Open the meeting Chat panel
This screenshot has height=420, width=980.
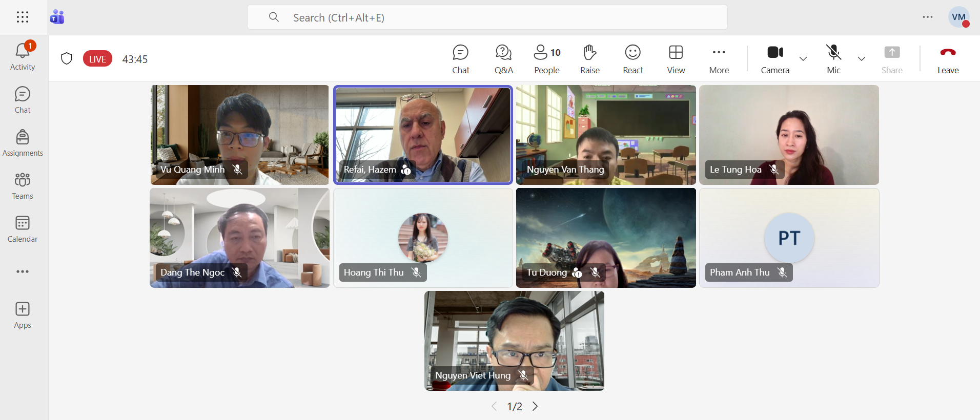[460, 59]
